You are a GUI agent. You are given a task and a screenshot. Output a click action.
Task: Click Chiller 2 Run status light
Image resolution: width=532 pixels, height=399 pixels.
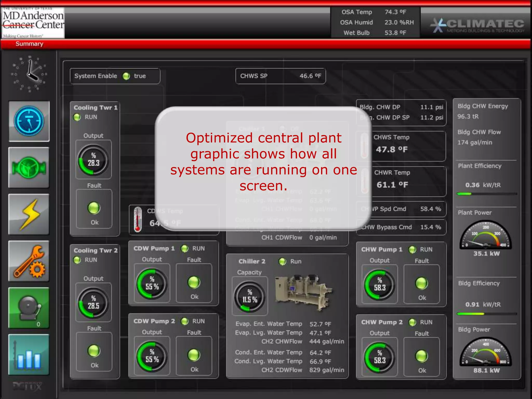pyautogui.click(x=282, y=261)
